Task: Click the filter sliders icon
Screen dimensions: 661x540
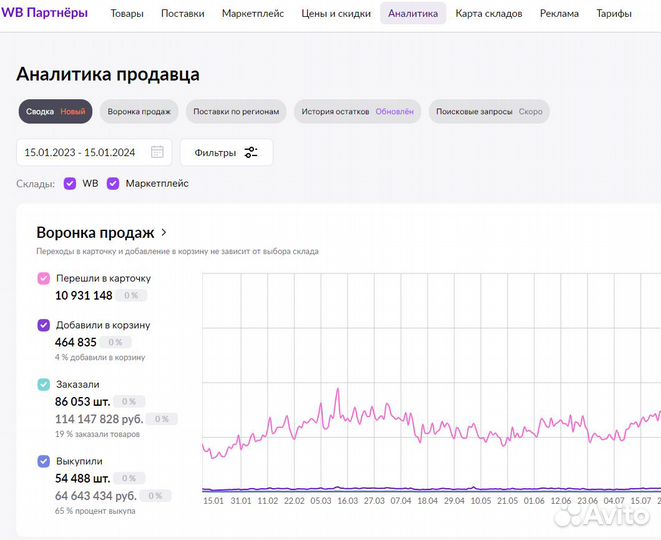Action: pyautogui.click(x=251, y=152)
